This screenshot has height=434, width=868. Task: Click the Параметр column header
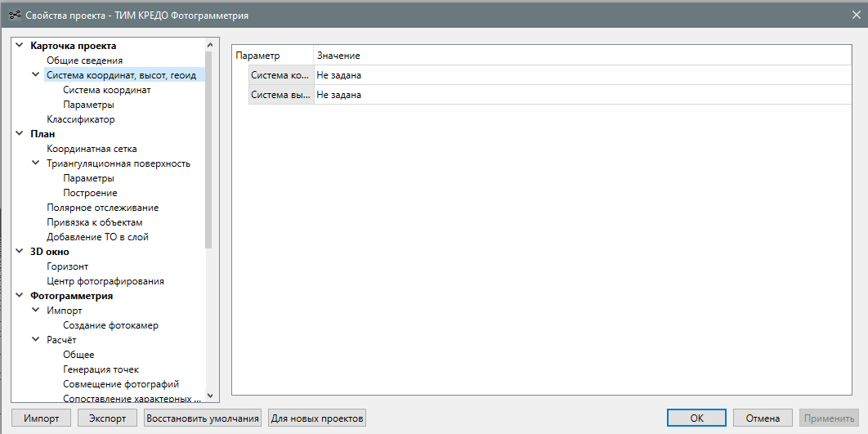pyautogui.click(x=273, y=56)
